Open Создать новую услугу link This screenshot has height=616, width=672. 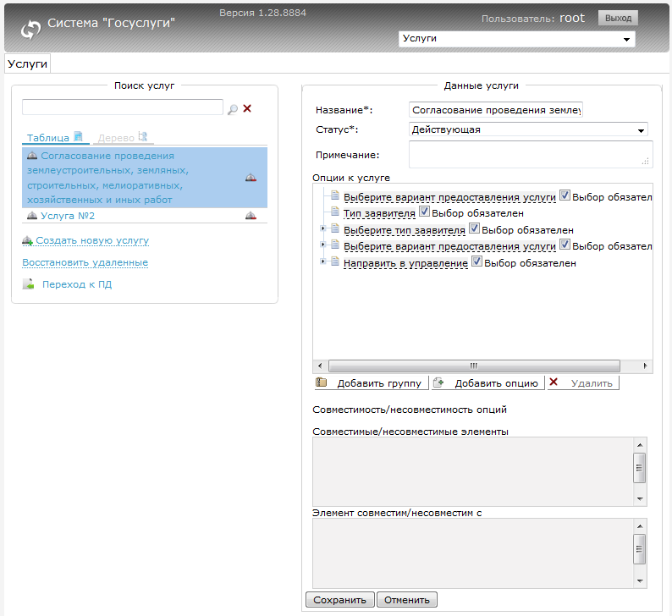(92, 241)
